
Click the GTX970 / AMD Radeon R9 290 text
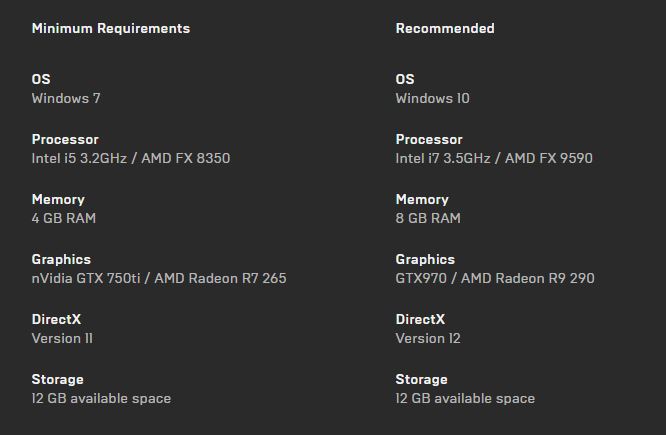tap(495, 278)
